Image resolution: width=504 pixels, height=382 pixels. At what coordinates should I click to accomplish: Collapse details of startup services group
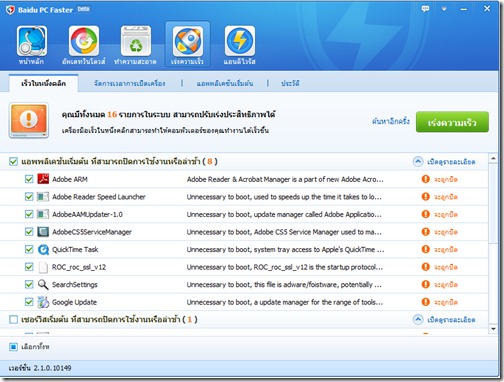click(444, 320)
